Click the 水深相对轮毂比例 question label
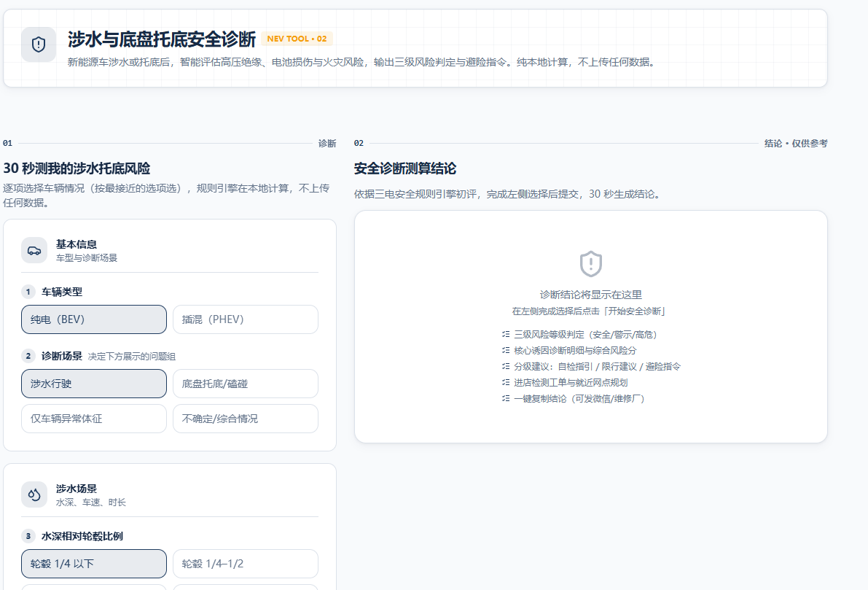Screen dimensions: 868x590 [82, 536]
